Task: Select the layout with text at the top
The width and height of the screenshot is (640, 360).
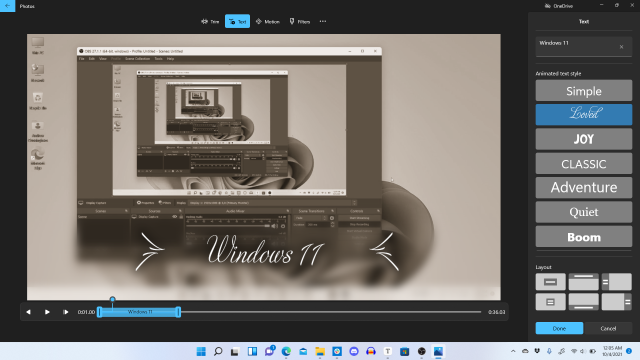Action: [x=584, y=282]
